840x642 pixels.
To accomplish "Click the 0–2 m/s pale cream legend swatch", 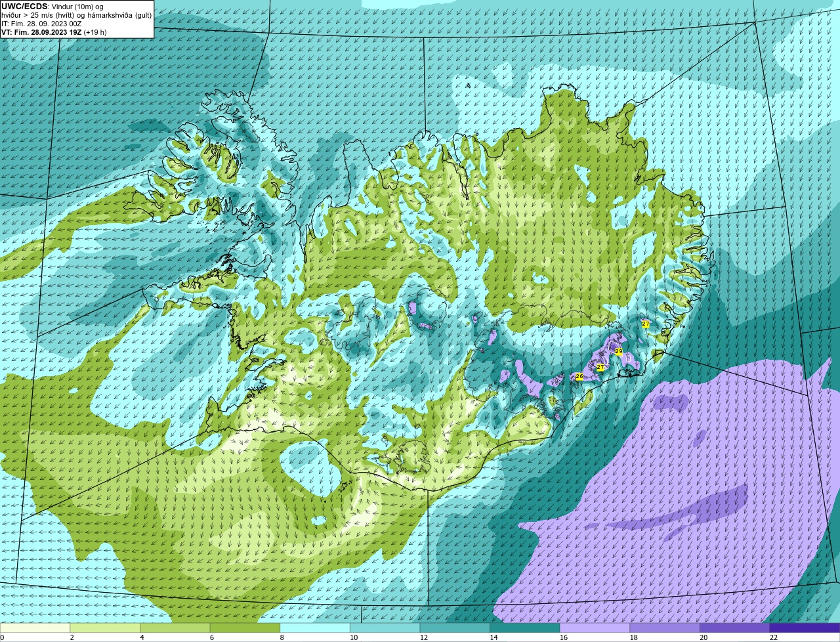I will (x=35, y=628).
